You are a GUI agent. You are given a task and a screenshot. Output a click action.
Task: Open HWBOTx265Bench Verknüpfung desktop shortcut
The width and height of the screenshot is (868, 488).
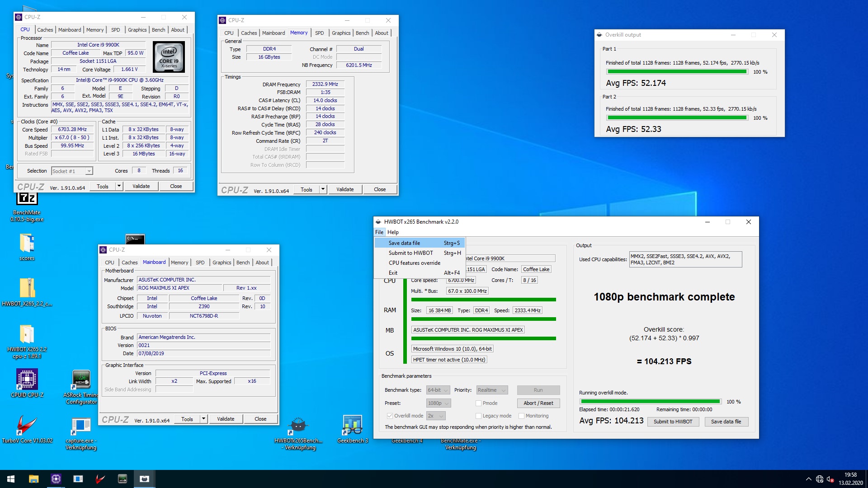click(x=298, y=433)
